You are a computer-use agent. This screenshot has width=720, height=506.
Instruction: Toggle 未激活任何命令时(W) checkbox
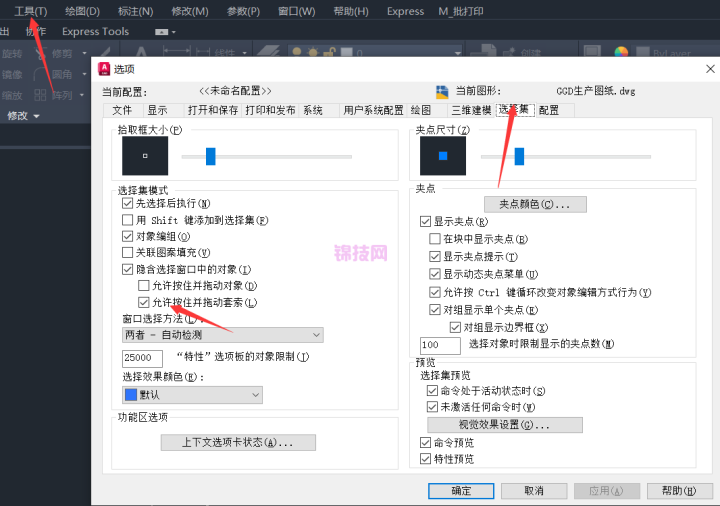pyautogui.click(x=432, y=407)
